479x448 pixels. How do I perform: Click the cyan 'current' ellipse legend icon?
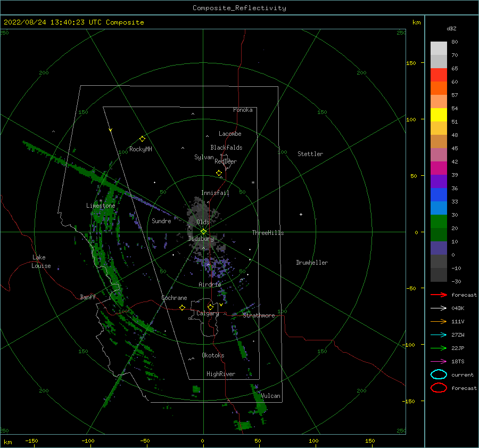point(439,374)
